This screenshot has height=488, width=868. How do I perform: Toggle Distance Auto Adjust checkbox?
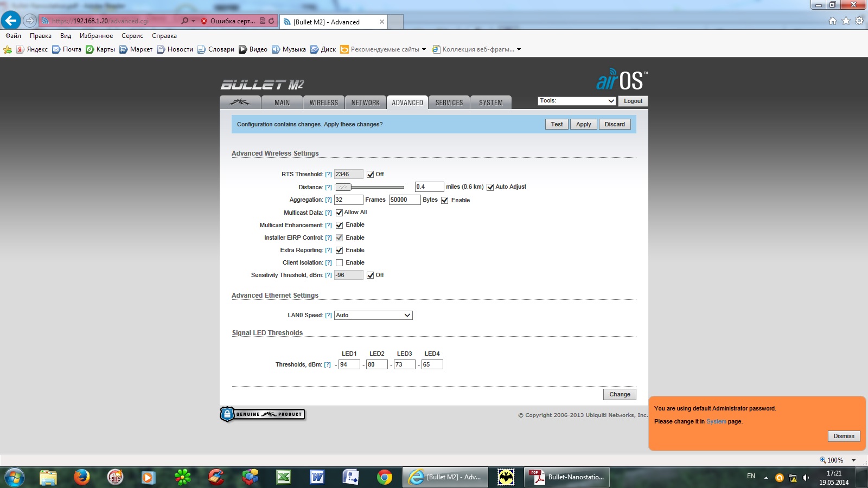(x=490, y=187)
